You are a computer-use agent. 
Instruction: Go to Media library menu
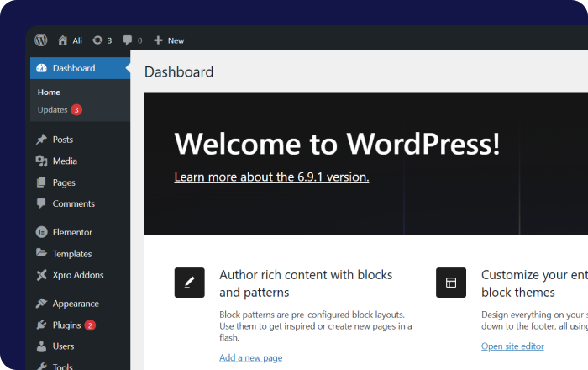65,161
